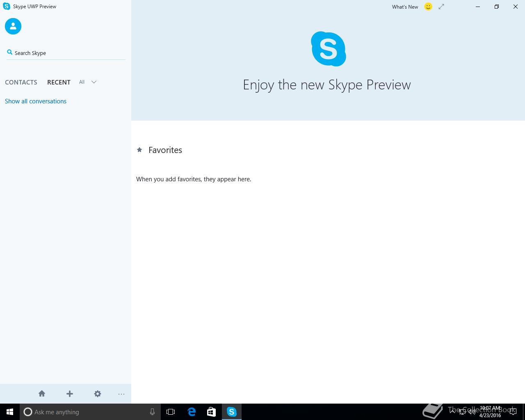The image size is (525, 420).
Task: Click Skype taskbar icon
Action: click(232, 412)
